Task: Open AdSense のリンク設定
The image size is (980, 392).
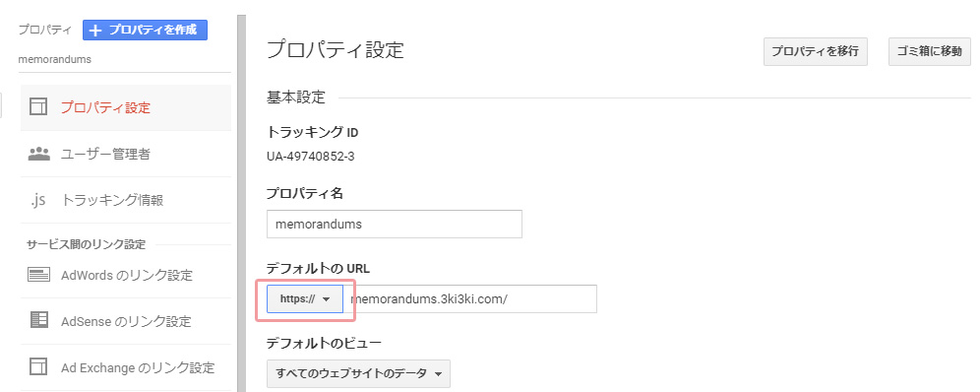Action: [x=126, y=321]
